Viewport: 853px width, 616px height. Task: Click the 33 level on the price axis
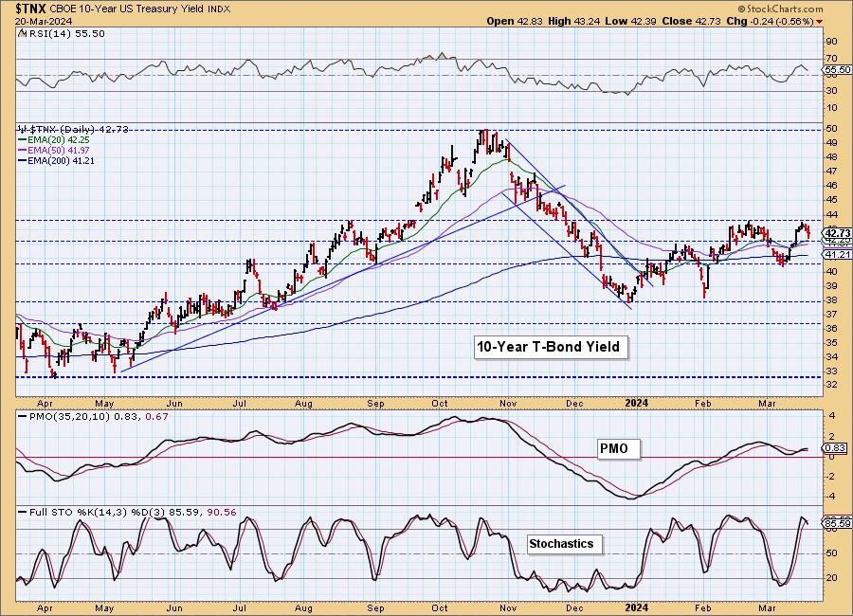[831, 371]
